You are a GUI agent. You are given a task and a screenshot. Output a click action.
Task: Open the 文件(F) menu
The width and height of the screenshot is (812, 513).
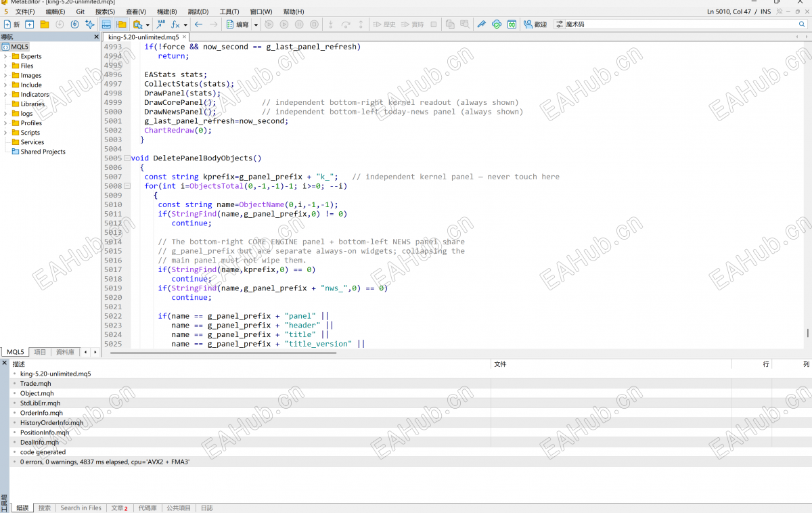(x=25, y=12)
